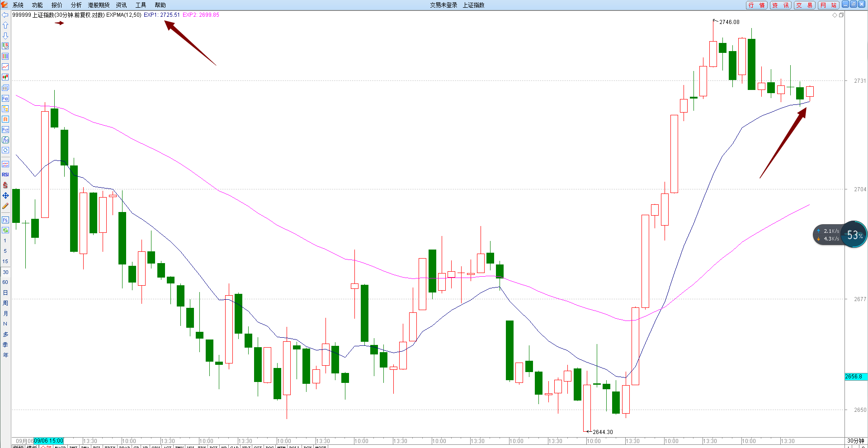Click the 30分钟 period label at bottom right
The image size is (868, 448).
coord(856,441)
